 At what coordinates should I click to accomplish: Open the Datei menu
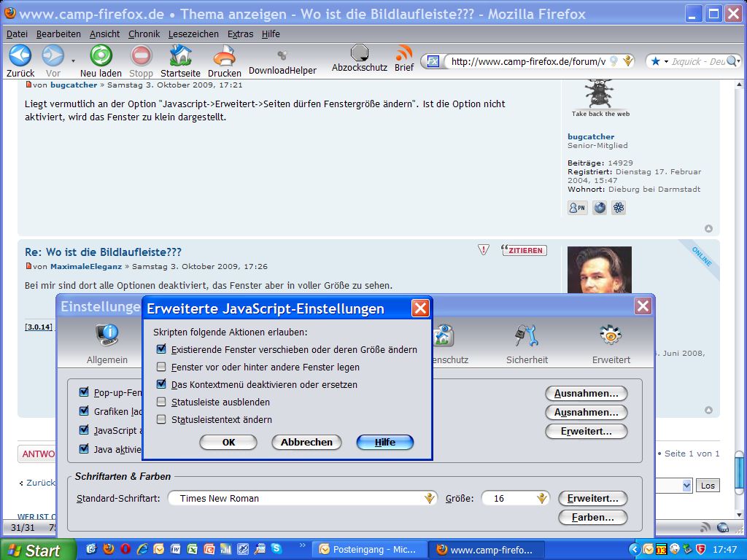click(x=17, y=34)
